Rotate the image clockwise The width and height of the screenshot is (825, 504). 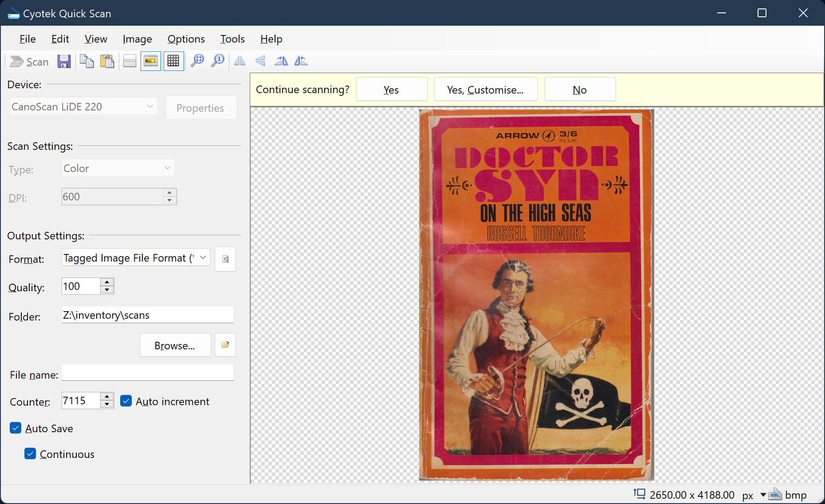point(281,62)
